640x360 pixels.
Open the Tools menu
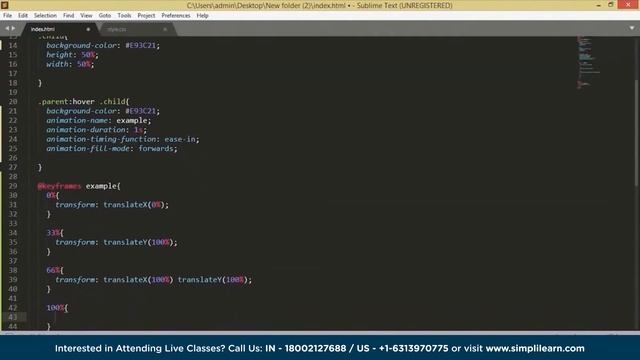click(x=124, y=16)
